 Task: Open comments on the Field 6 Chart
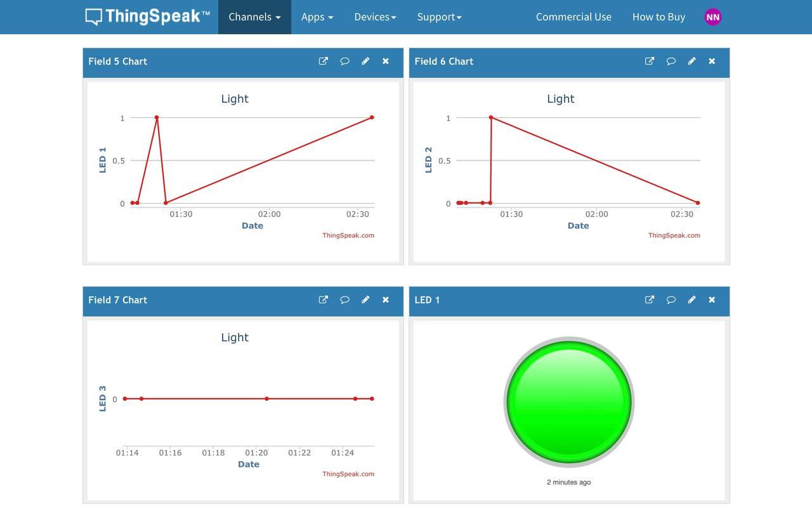click(671, 61)
